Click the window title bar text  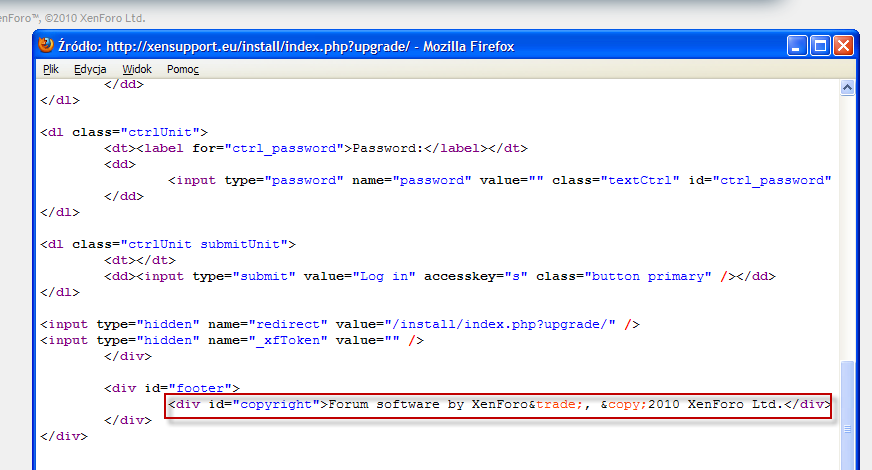point(286,46)
